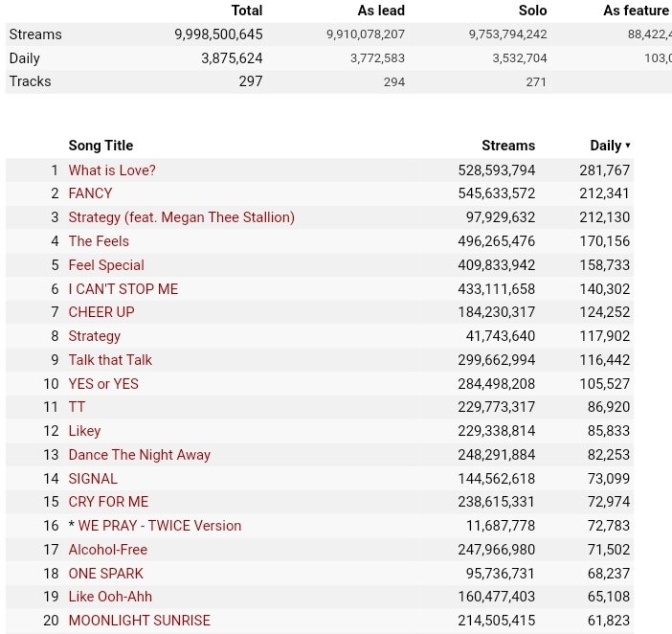Open the 'Feel Special' song link
The height and width of the screenshot is (634, 672).
tap(106, 265)
